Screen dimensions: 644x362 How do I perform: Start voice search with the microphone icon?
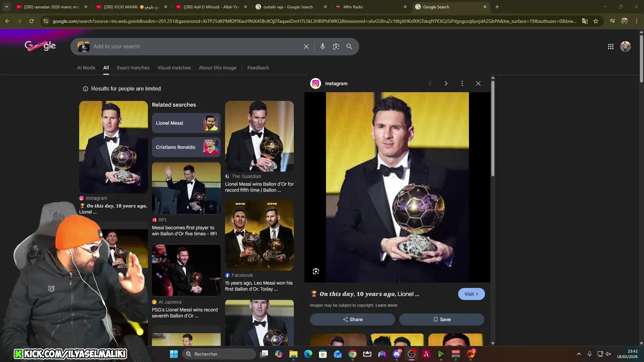coord(323,46)
